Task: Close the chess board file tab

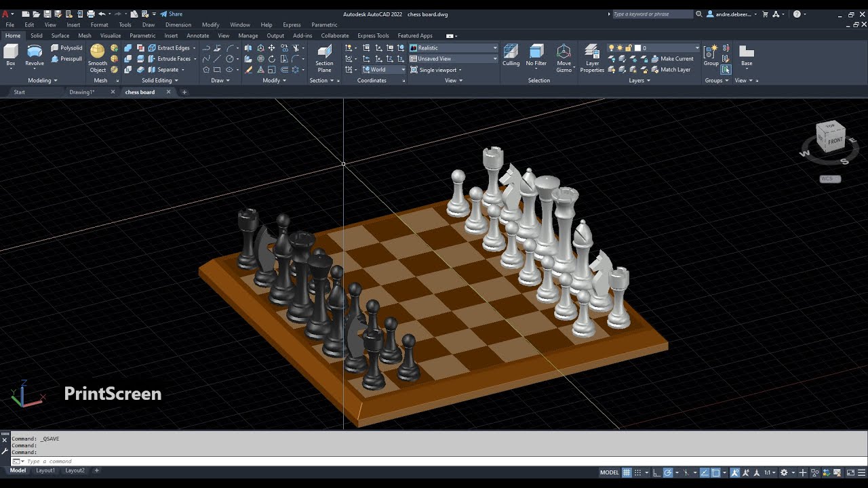Action: coord(169,92)
